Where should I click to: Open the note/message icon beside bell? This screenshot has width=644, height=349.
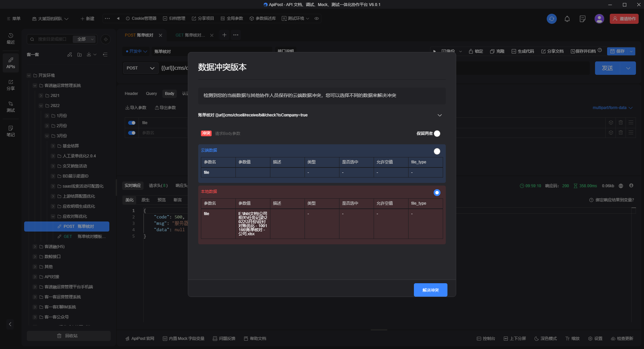click(x=583, y=19)
